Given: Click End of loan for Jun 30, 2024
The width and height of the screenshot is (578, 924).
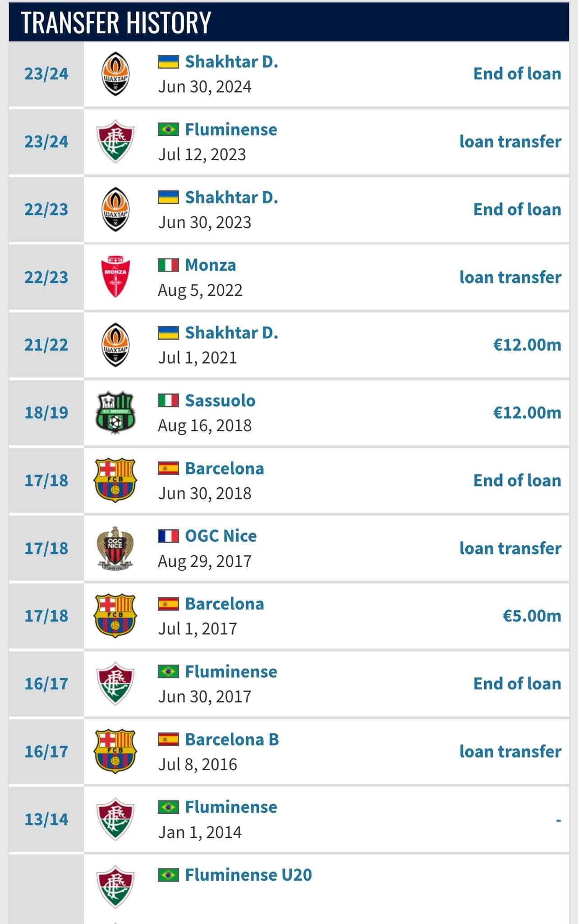Looking at the screenshot, I should pos(517,74).
